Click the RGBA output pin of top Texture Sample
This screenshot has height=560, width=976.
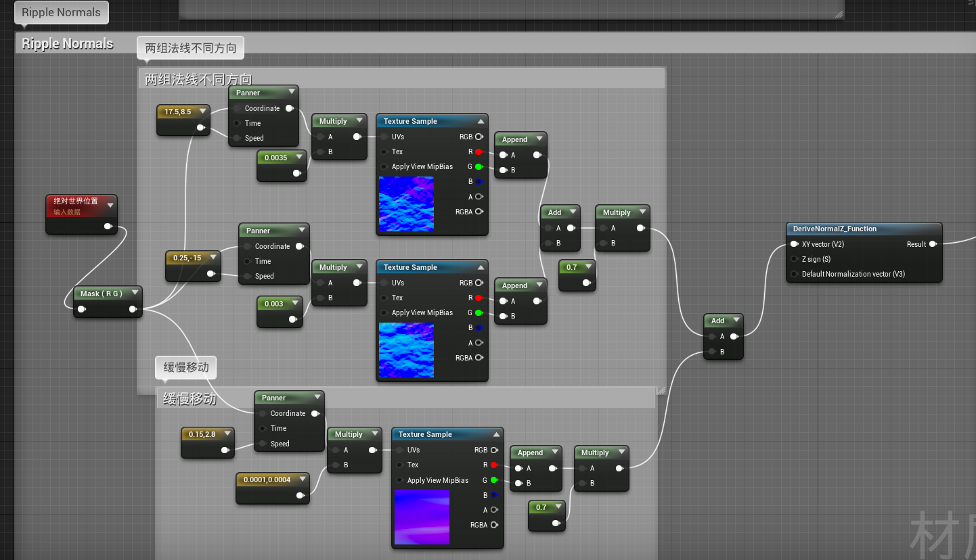pyautogui.click(x=481, y=211)
